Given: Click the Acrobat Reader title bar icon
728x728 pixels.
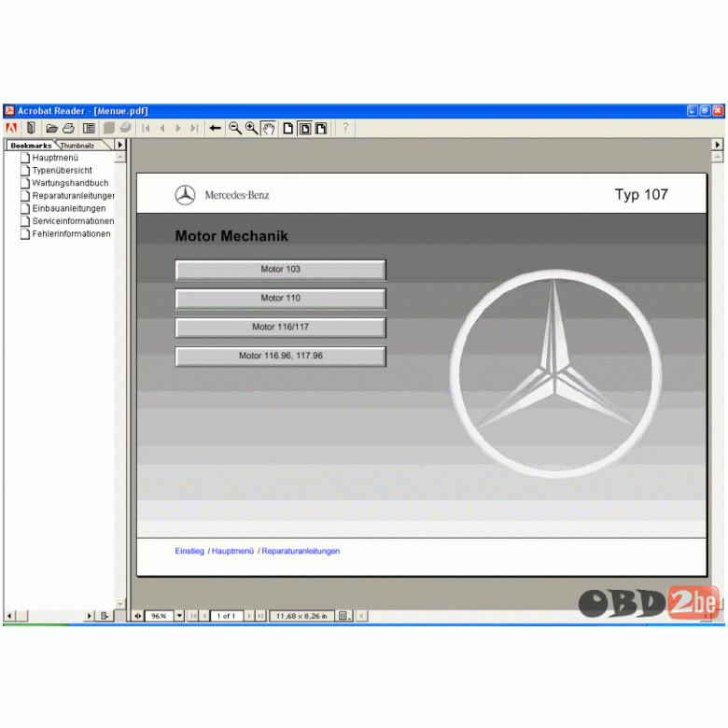Looking at the screenshot, I should point(9,110).
